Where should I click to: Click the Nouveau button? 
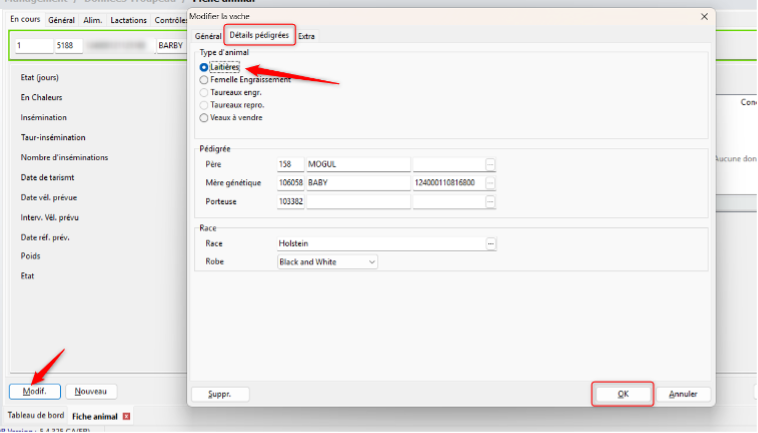tap(91, 391)
